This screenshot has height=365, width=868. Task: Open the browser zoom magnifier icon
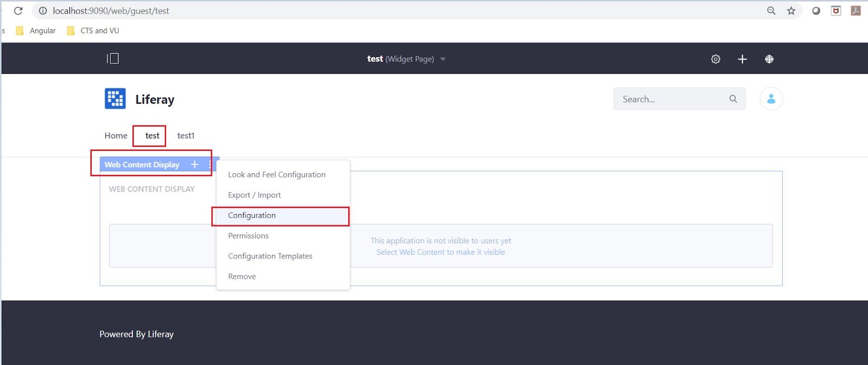click(771, 11)
